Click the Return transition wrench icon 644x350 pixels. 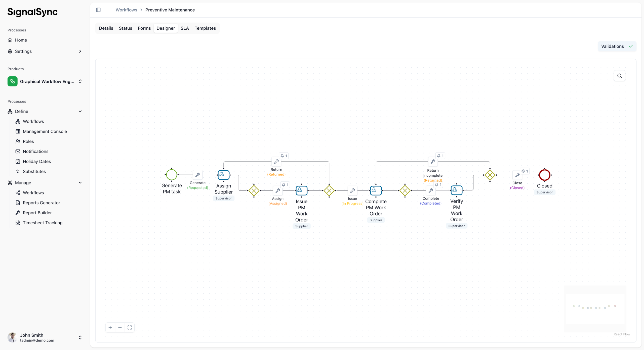[276, 162]
